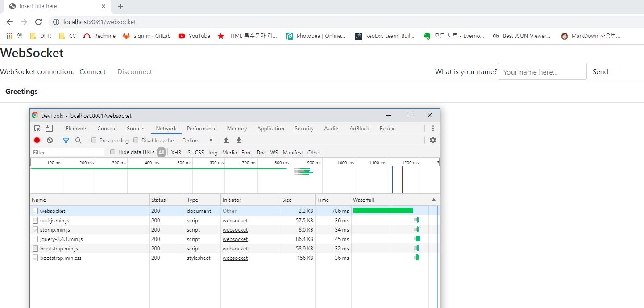Check the Hide data URLs checkbox
This screenshot has width=644, height=308.
113,152
